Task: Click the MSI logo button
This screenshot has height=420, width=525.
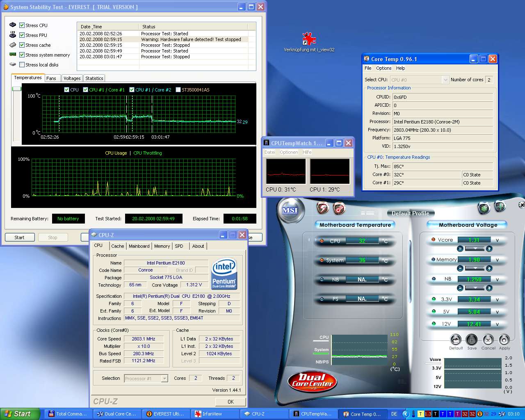Action: (x=290, y=210)
